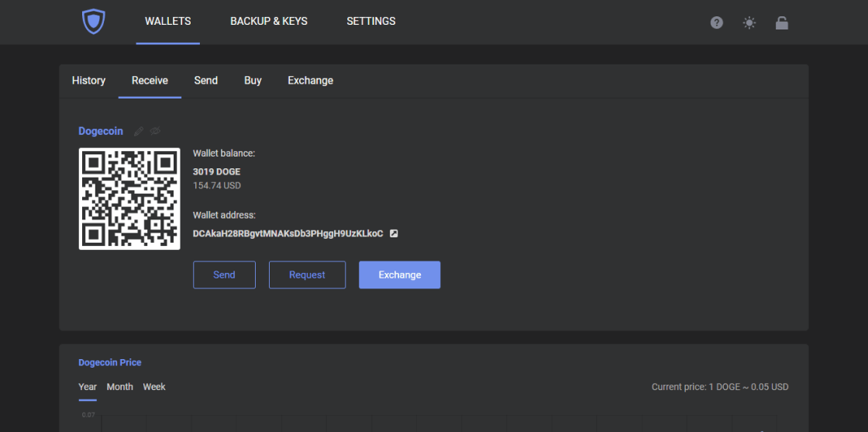Image resolution: width=868 pixels, height=432 pixels.
Task: Select Month price chart range
Action: pos(120,387)
